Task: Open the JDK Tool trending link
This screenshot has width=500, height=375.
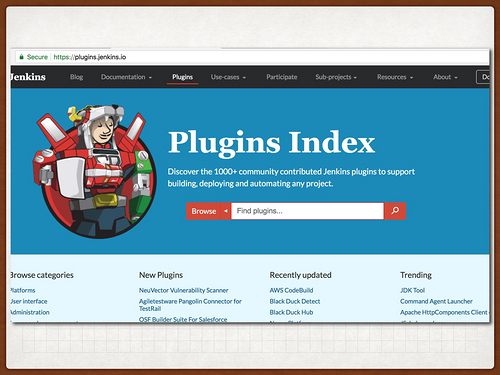Action: click(x=412, y=290)
